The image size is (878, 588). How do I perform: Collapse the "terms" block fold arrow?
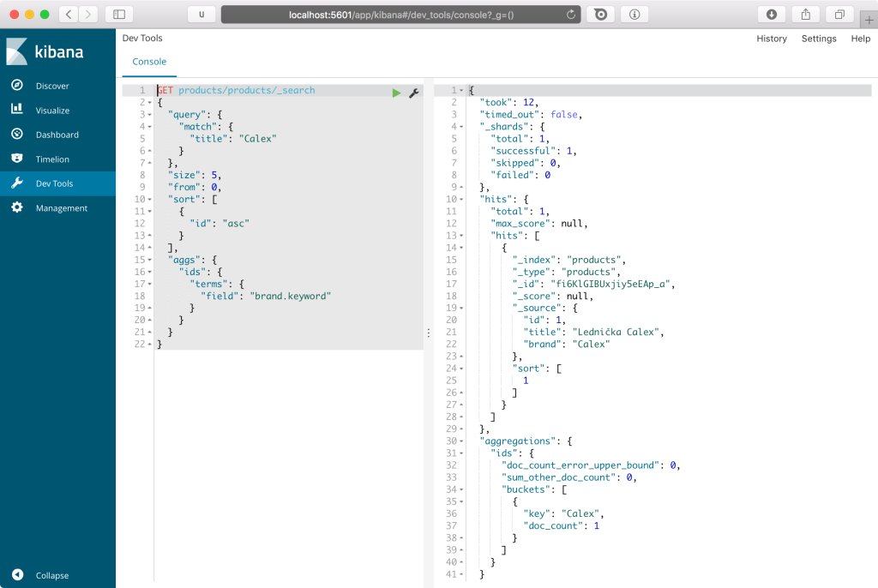[x=150, y=284]
